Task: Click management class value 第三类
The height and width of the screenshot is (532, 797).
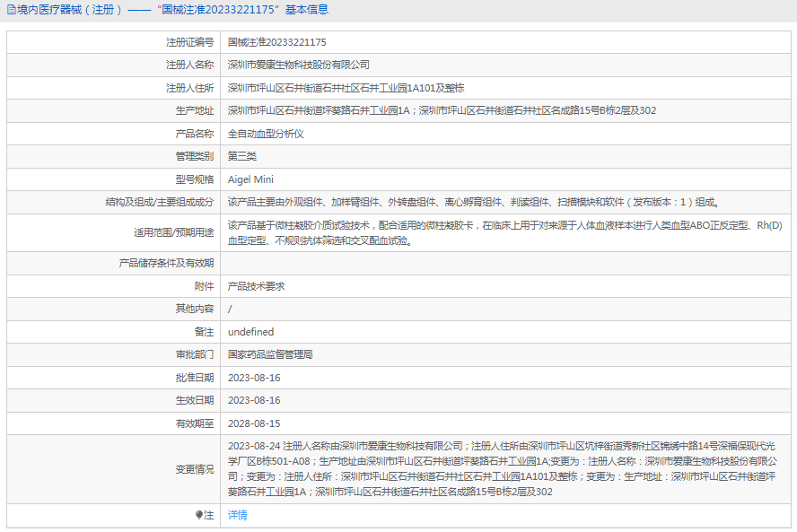Action: pyautogui.click(x=242, y=156)
